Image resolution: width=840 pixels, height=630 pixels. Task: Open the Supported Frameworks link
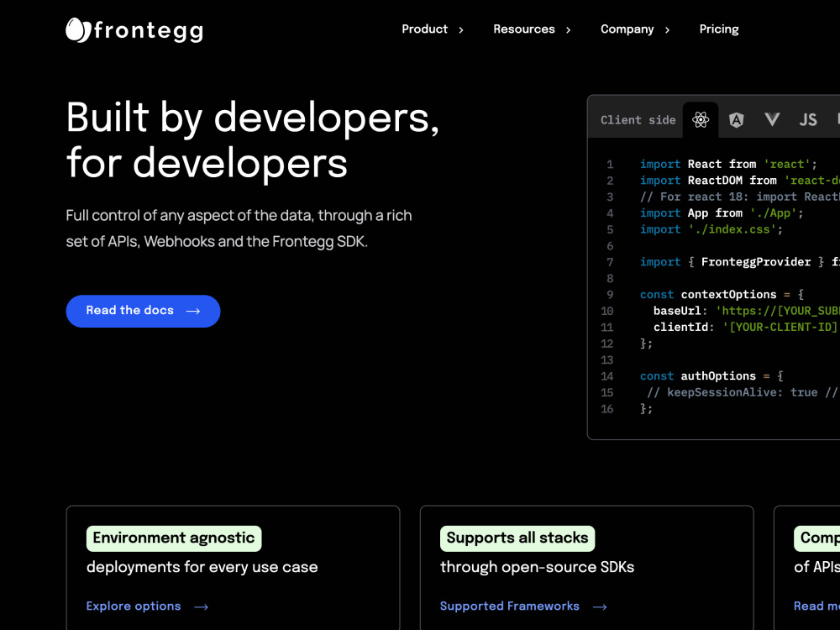pyautogui.click(x=510, y=606)
